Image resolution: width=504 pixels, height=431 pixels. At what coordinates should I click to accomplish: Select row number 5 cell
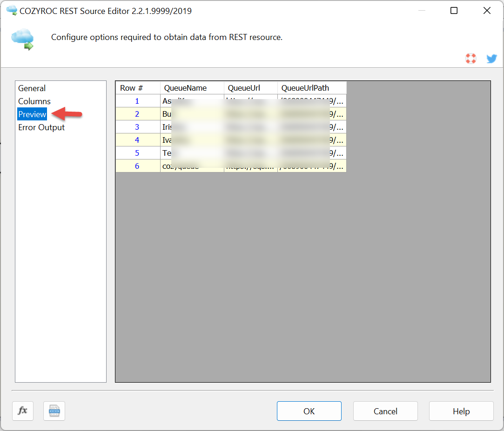[x=138, y=153]
